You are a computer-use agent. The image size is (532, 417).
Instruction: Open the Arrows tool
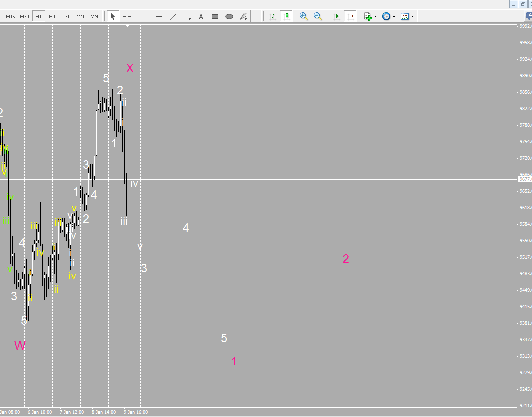click(243, 16)
